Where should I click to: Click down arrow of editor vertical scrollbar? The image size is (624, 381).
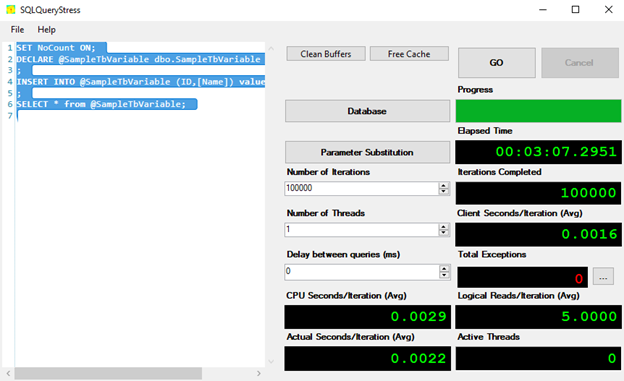(x=271, y=361)
